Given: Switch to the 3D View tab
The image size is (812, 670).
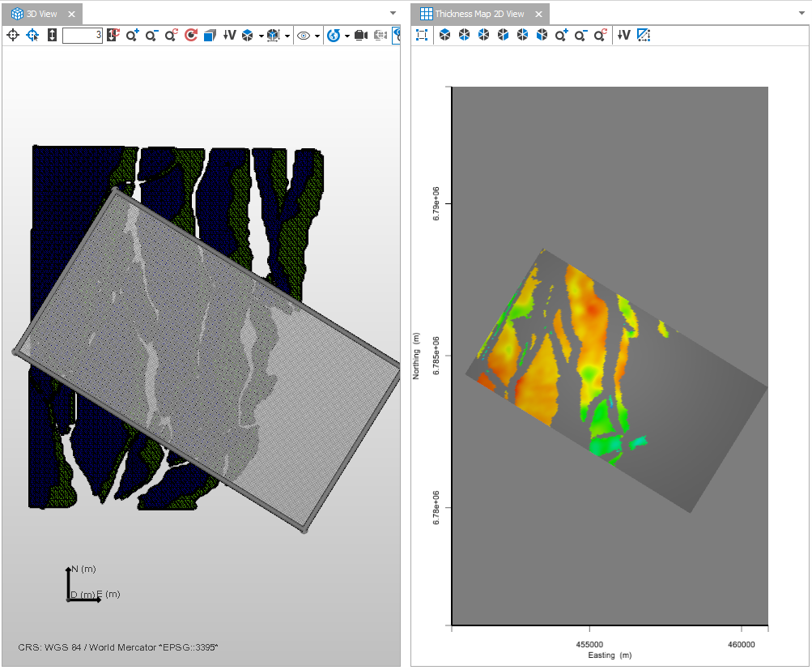Looking at the screenshot, I should (41, 14).
